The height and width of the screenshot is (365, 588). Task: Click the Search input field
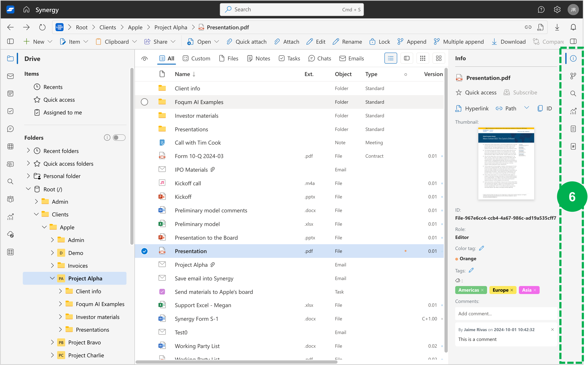[292, 10]
